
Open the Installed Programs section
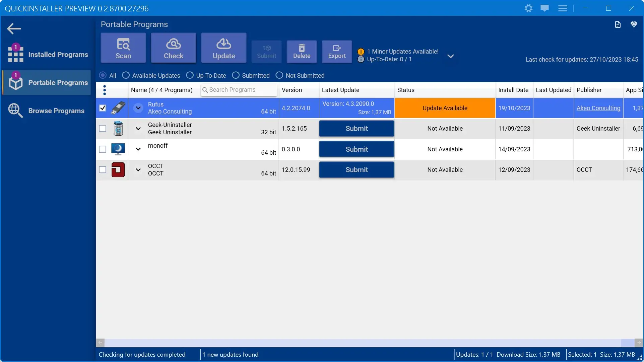click(47, 54)
